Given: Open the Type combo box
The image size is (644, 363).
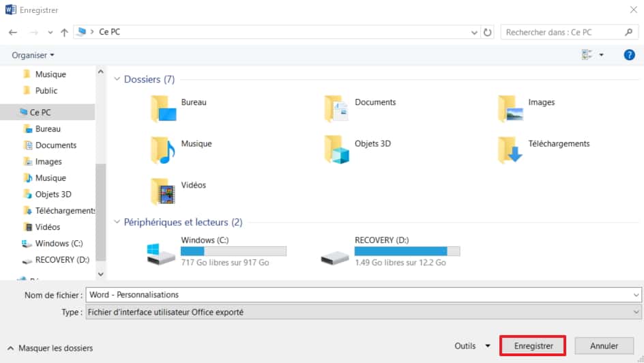Looking at the screenshot, I should coord(363,312).
